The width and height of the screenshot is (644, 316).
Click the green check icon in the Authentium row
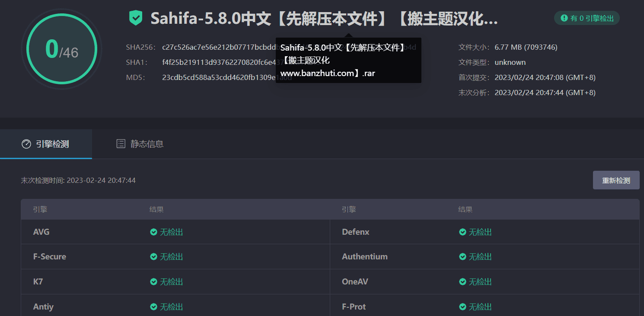point(462,257)
